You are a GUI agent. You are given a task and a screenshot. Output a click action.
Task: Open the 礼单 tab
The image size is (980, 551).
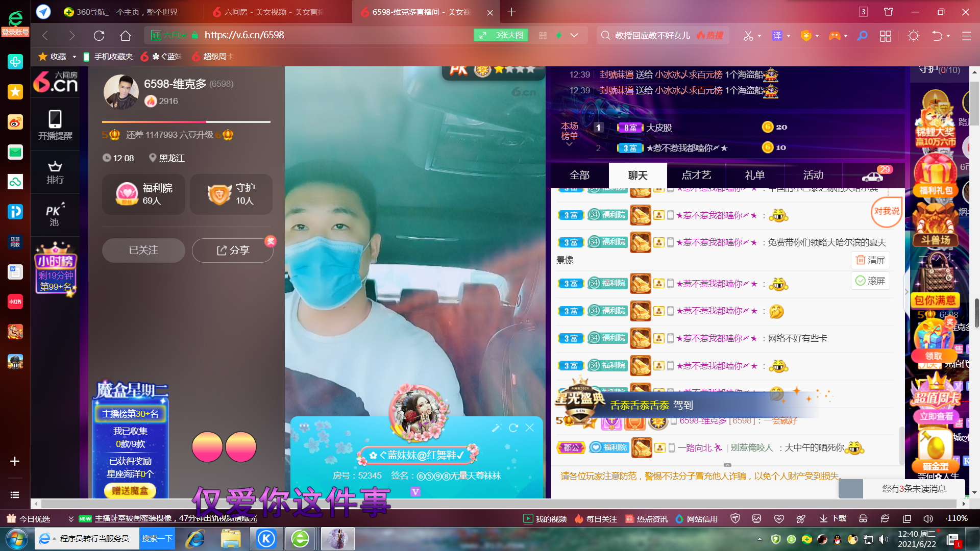click(754, 176)
